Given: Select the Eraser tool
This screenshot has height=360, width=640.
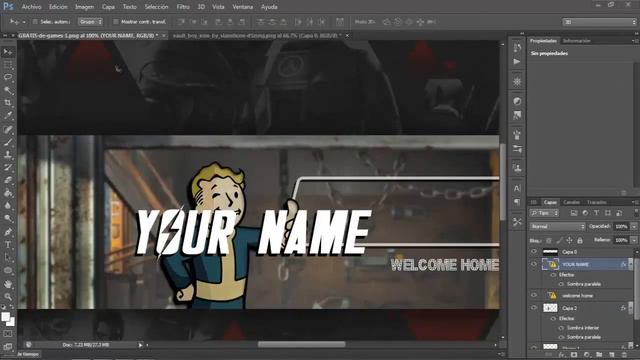Looking at the screenshot, I should coord(8,180).
